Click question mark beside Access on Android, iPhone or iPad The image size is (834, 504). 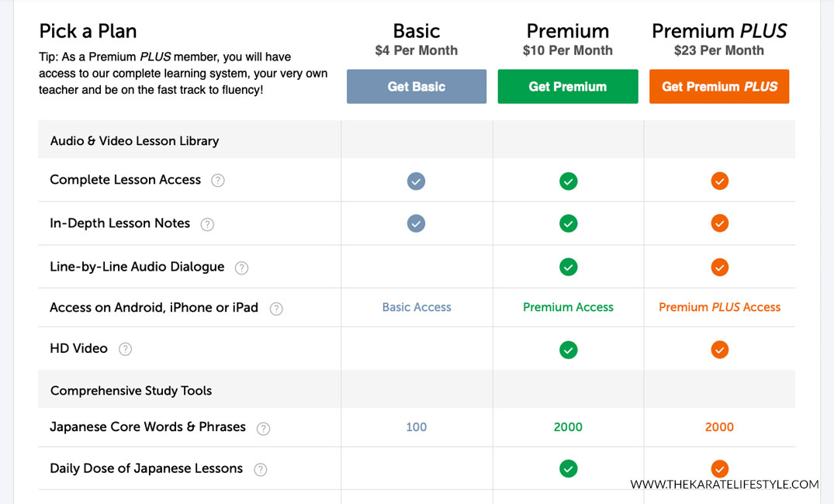276,309
